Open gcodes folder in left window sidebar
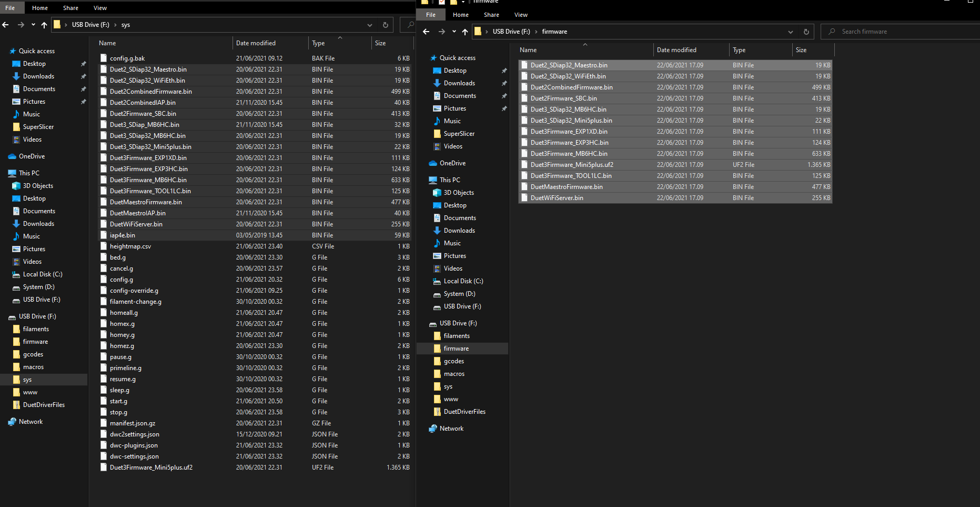Image resolution: width=980 pixels, height=507 pixels. (33, 354)
